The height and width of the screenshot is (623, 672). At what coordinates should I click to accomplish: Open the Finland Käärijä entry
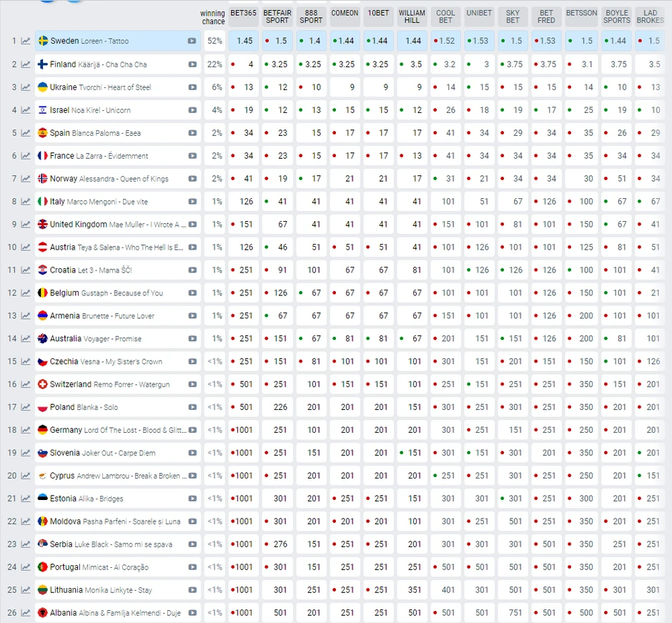[118, 64]
